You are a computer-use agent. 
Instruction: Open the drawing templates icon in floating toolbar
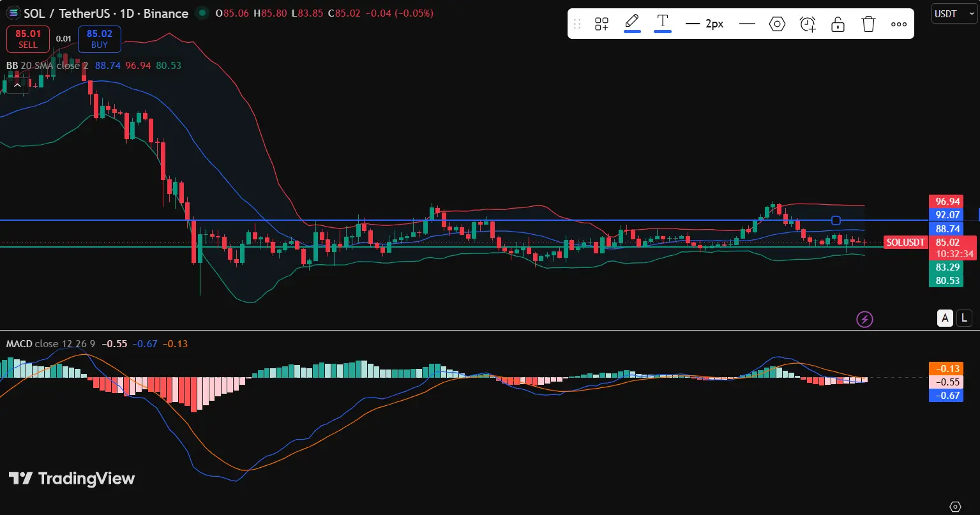(x=601, y=24)
